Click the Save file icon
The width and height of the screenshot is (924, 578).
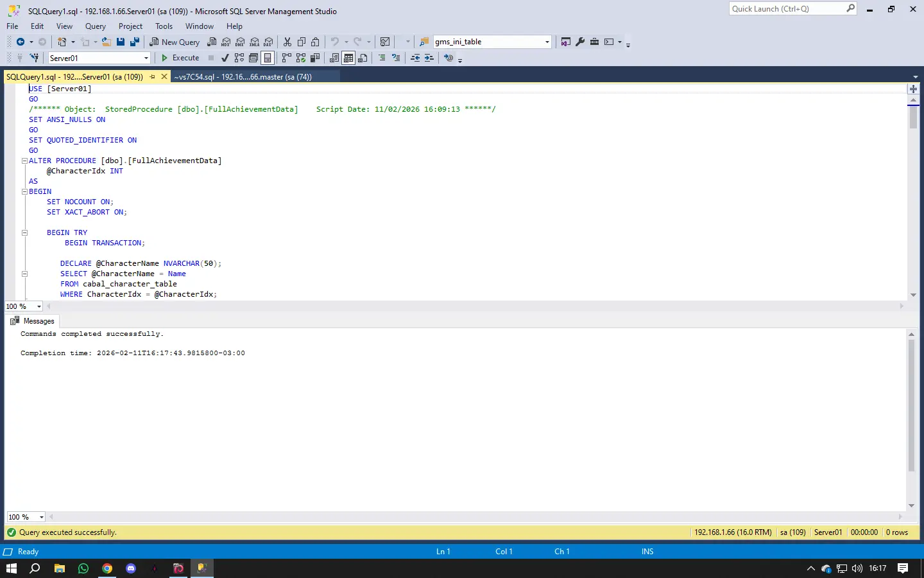[121, 42]
